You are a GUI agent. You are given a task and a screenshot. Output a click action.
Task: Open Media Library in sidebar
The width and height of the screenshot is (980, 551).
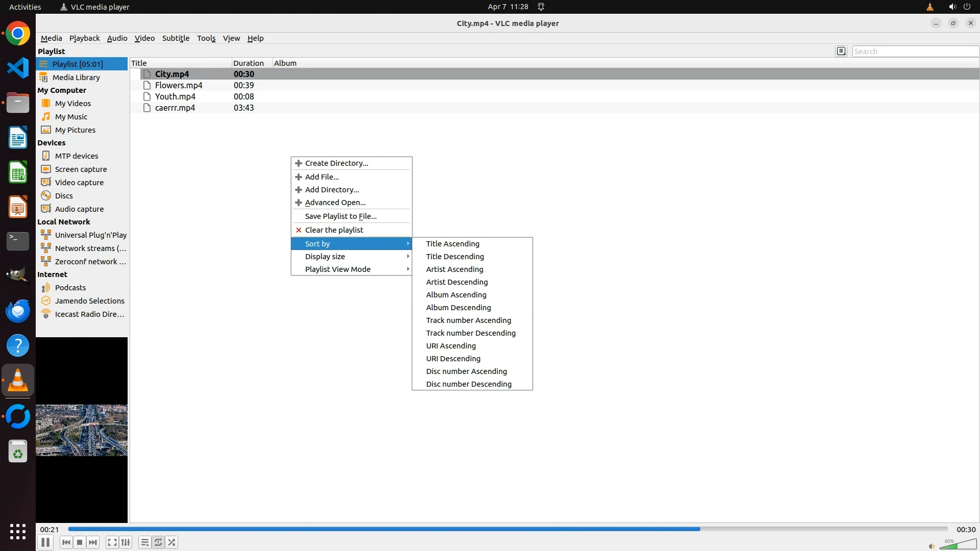(x=76, y=78)
